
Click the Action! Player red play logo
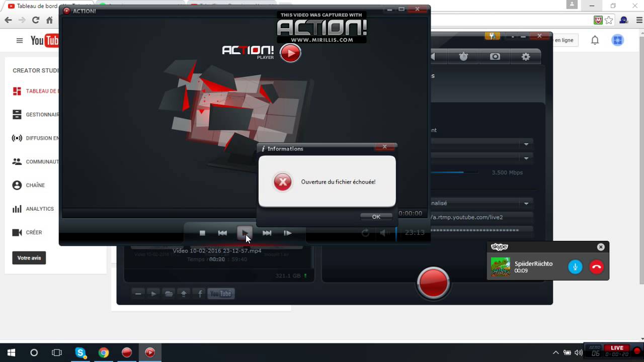coord(290,53)
